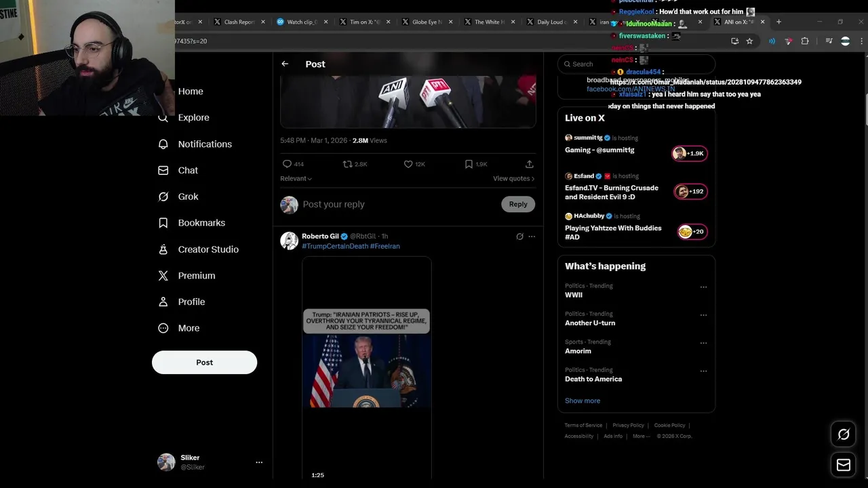Image resolution: width=868 pixels, height=488 pixels.
Task: Click the Grok sidebar icon
Action: [x=163, y=197]
